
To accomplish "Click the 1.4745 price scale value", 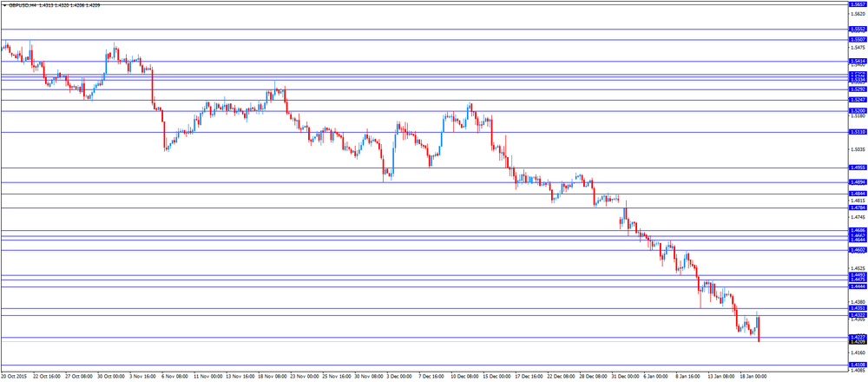I will point(858,217).
